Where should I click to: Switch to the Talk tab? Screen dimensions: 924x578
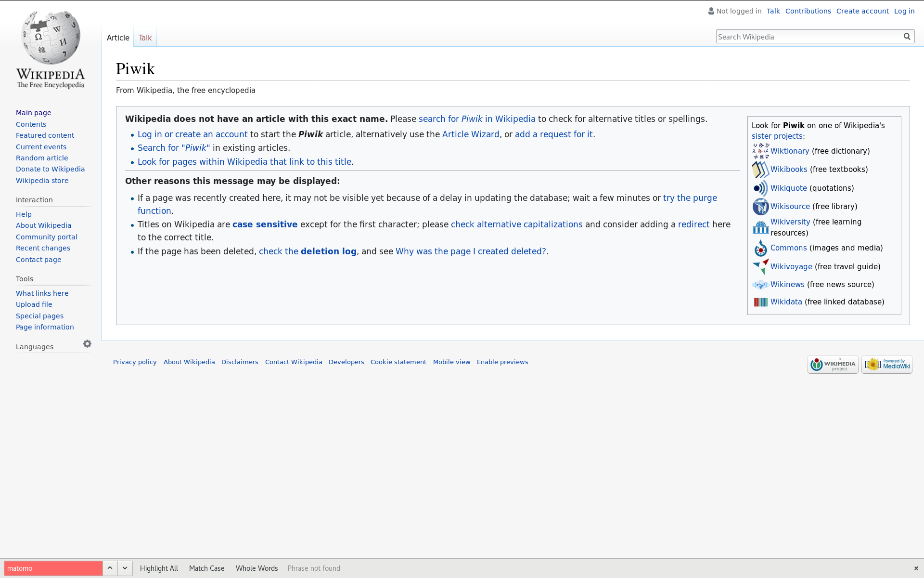point(145,38)
